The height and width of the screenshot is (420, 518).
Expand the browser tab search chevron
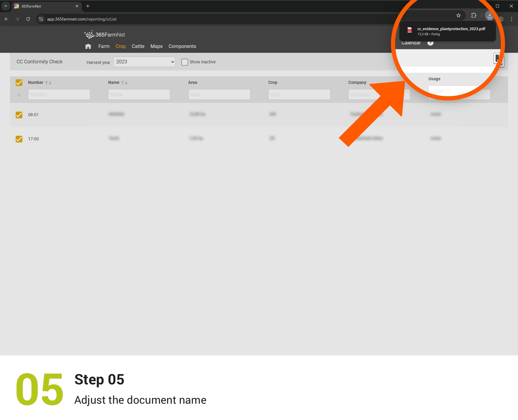pos(5,6)
